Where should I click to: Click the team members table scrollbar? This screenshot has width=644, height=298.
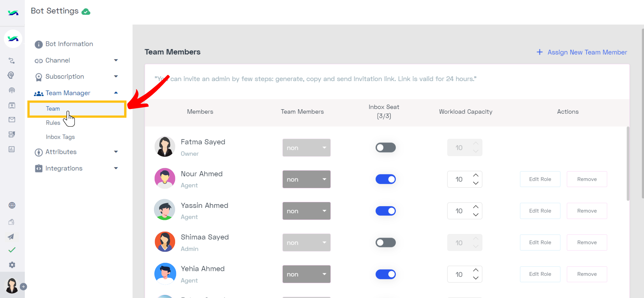tap(628, 164)
